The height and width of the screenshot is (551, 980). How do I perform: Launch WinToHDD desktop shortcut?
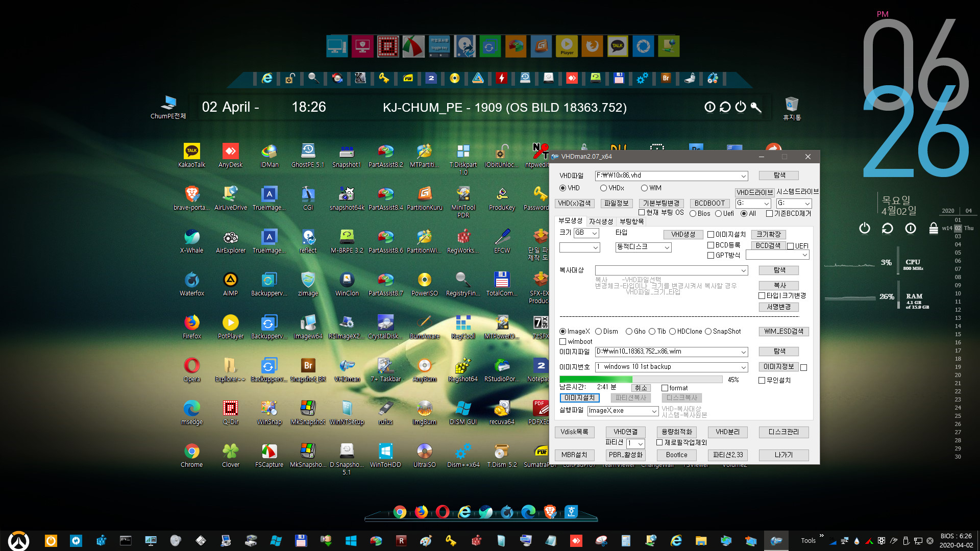pyautogui.click(x=385, y=455)
